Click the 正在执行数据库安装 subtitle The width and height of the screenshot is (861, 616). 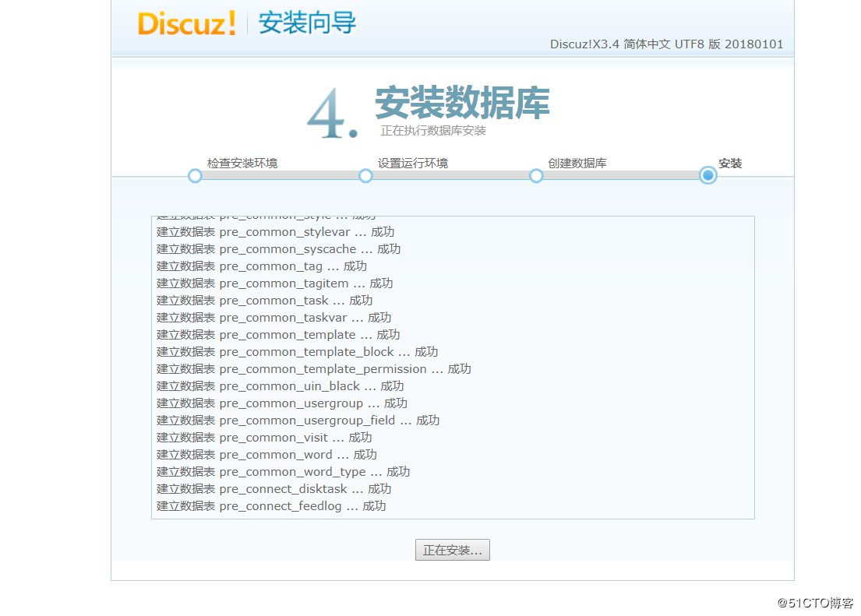[433, 131]
